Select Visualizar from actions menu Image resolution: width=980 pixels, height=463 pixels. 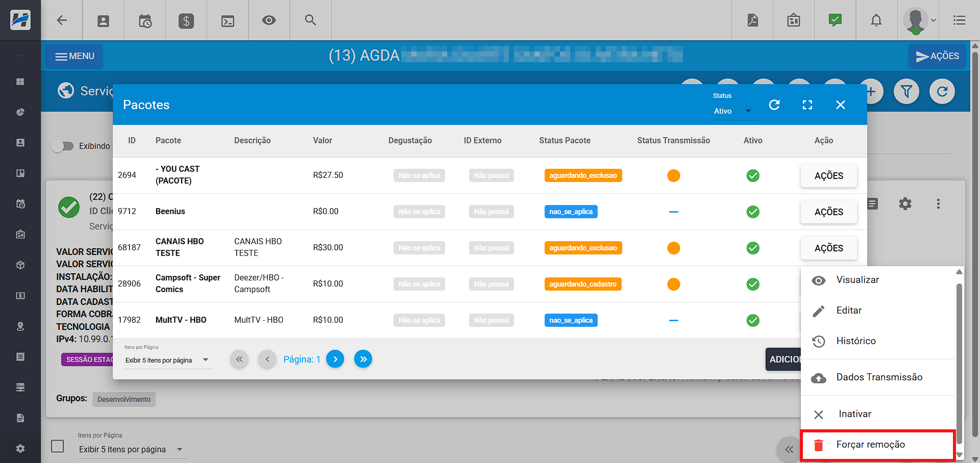click(877, 280)
